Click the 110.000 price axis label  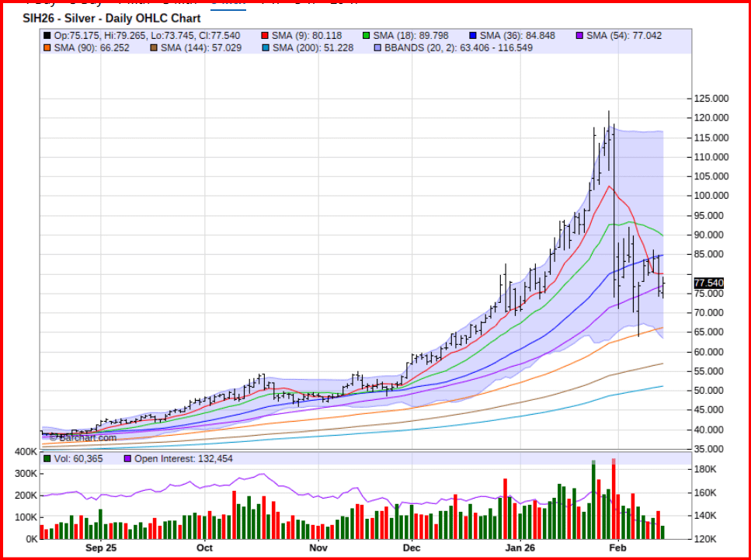point(711,157)
